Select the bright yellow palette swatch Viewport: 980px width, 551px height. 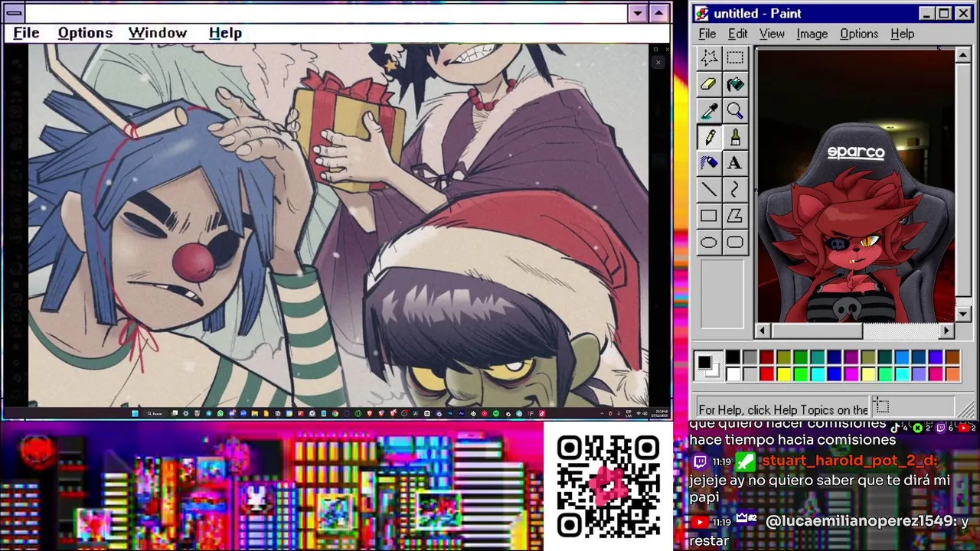(784, 374)
